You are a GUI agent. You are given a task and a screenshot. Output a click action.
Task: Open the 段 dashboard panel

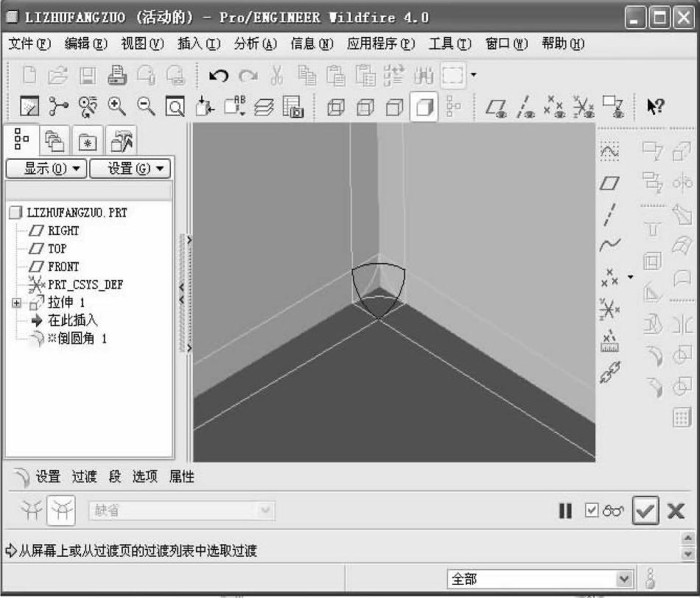pos(115,476)
